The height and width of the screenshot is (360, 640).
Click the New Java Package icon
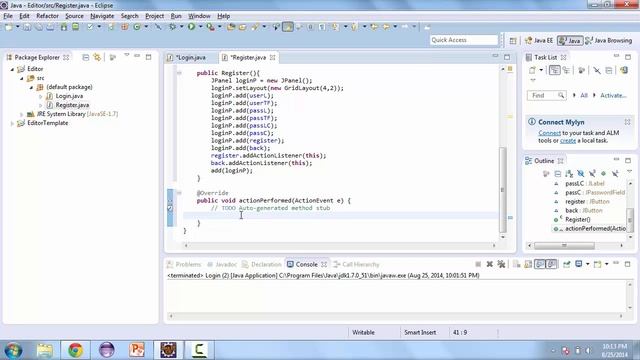[124, 27]
